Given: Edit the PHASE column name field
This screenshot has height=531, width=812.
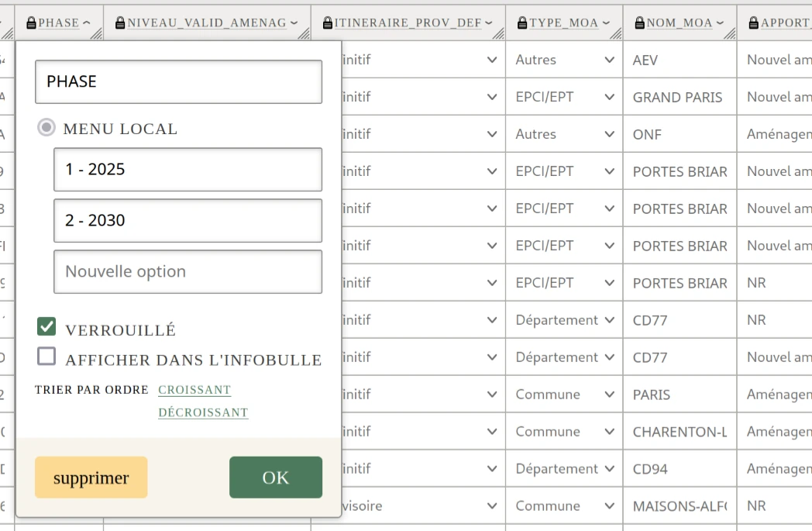Looking at the screenshot, I should 178,81.
